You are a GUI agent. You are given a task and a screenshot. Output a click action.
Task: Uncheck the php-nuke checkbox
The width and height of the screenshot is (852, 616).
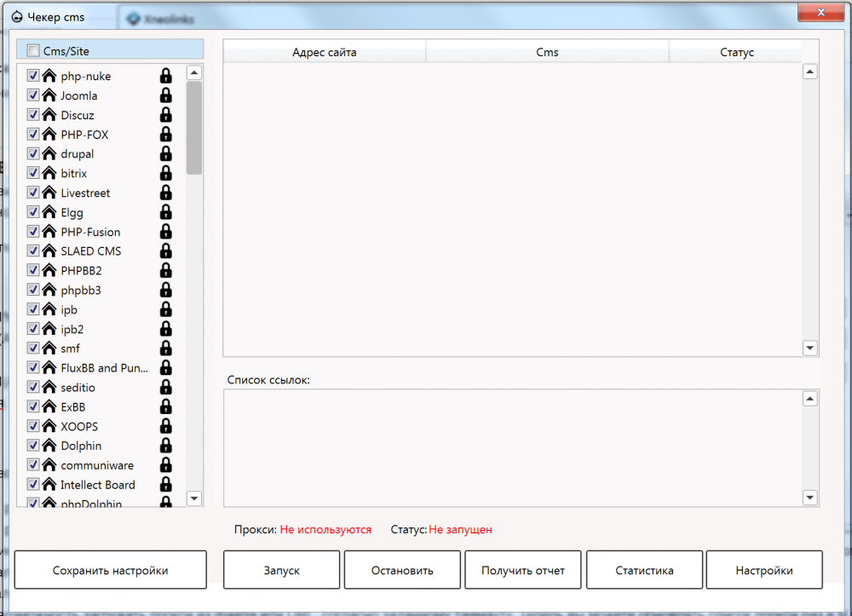pyautogui.click(x=33, y=76)
